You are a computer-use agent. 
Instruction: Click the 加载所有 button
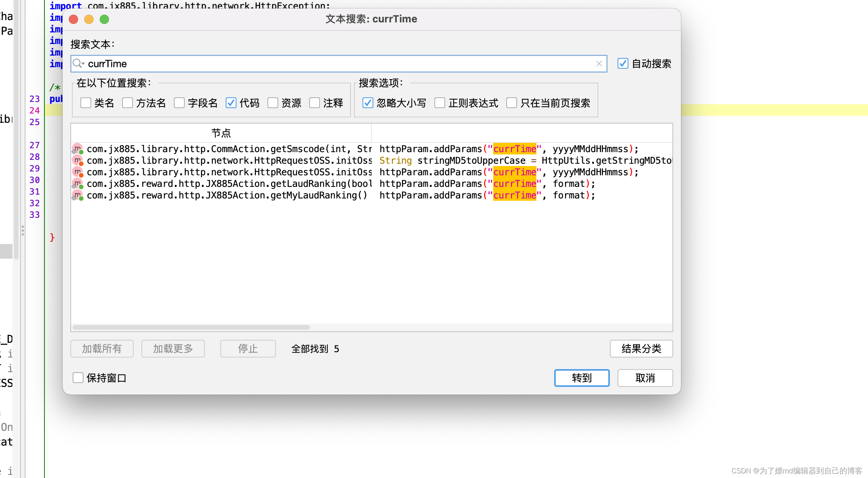pyautogui.click(x=102, y=349)
